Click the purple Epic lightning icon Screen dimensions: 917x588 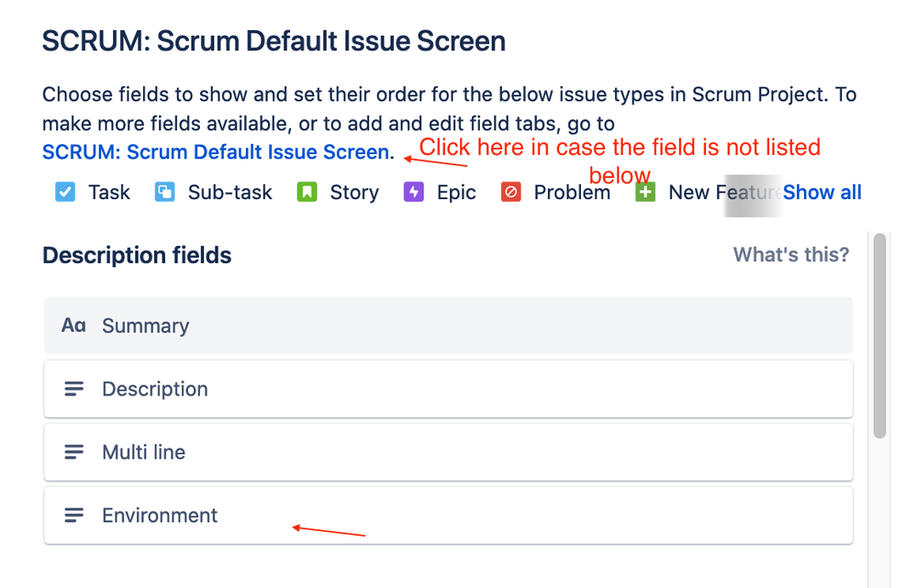(413, 192)
